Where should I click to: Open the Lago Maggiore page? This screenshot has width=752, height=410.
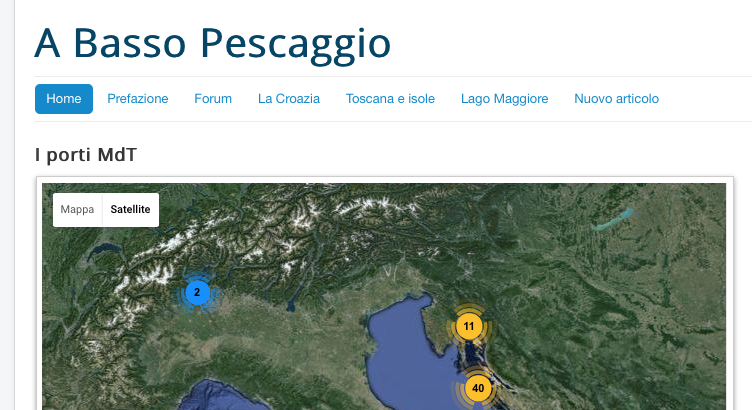click(505, 99)
